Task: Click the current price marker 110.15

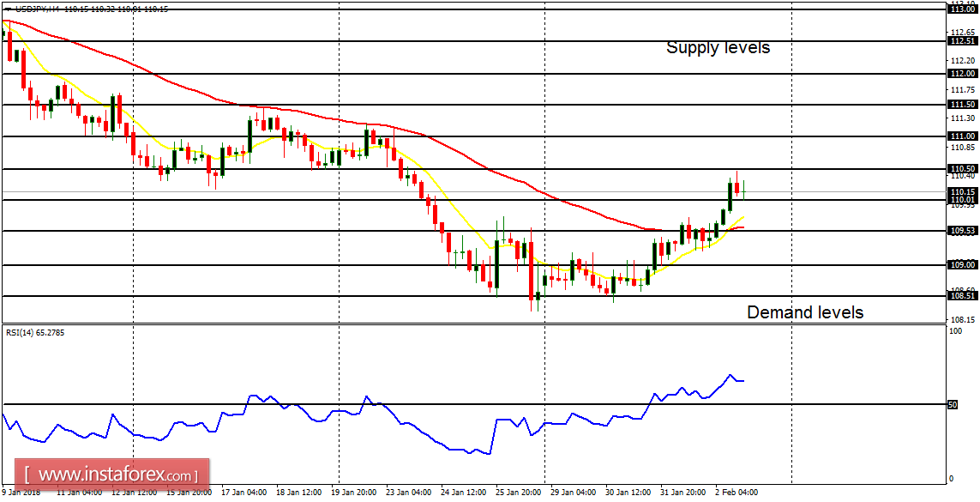Action: point(964,191)
